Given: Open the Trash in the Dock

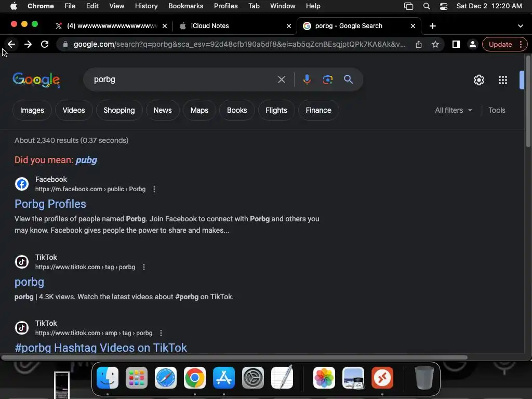Looking at the screenshot, I should click(x=424, y=377).
